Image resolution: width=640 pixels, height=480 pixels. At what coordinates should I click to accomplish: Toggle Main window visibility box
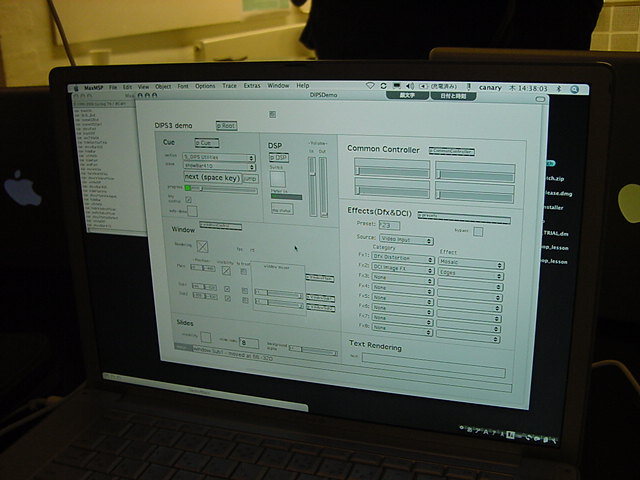click(x=226, y=271)
